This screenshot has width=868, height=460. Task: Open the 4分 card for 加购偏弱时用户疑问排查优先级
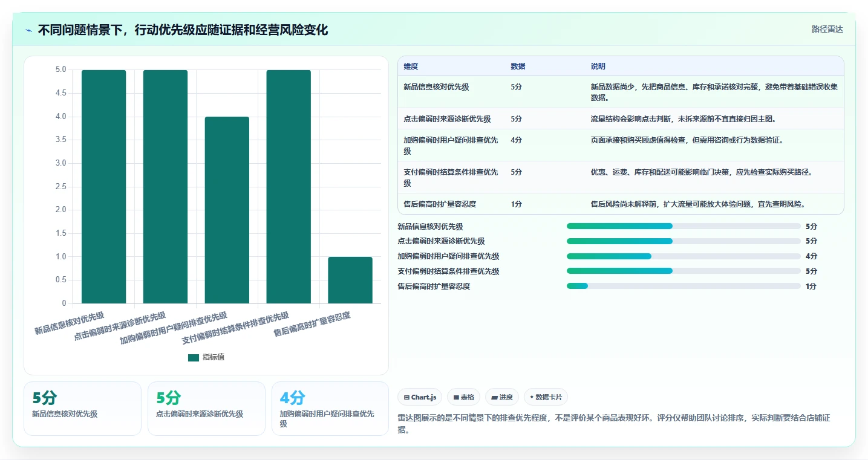[x=330, y=408]
